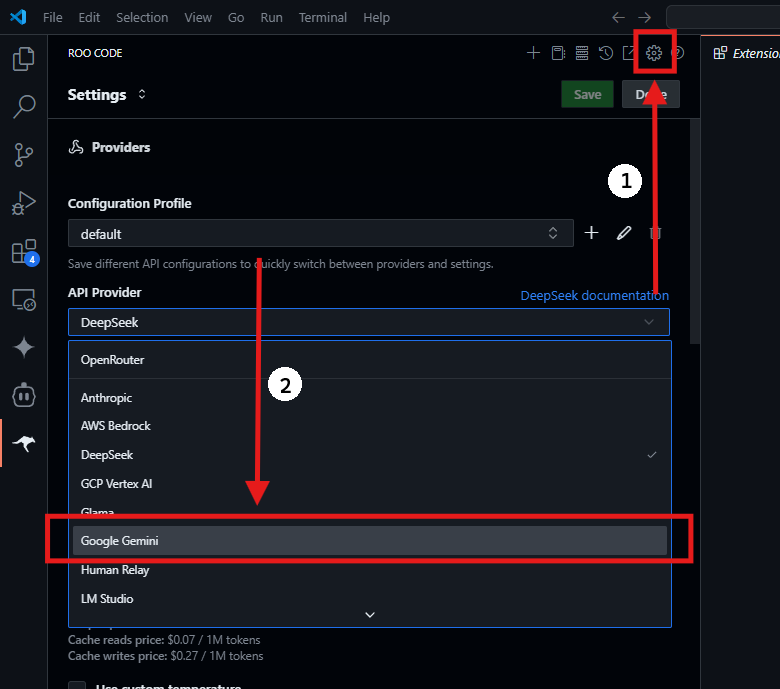Image resolution: width=780 pixels, height=689 pixels.
Task: Click the settings panel scrollbar
Action: [695, 231]
